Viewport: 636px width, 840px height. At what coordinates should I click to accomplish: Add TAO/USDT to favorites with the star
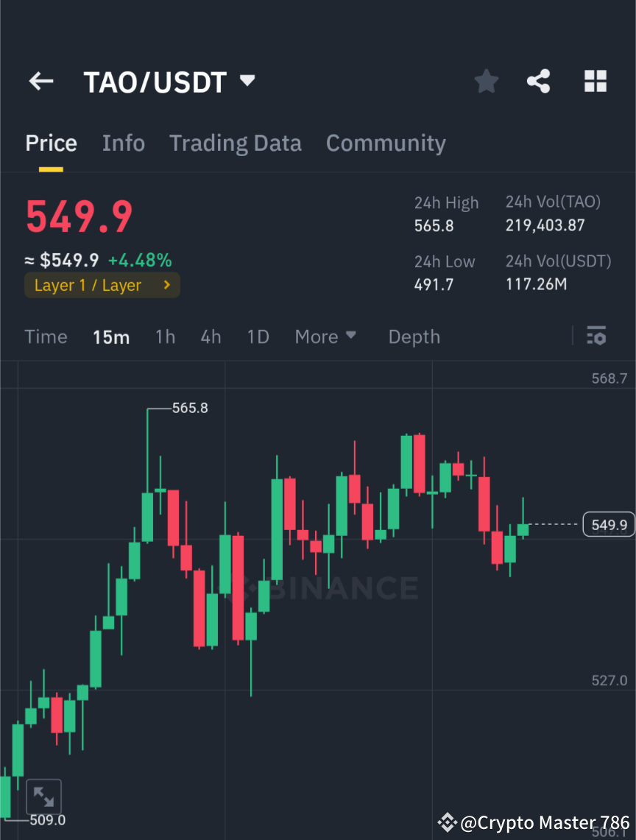point(486,82)
